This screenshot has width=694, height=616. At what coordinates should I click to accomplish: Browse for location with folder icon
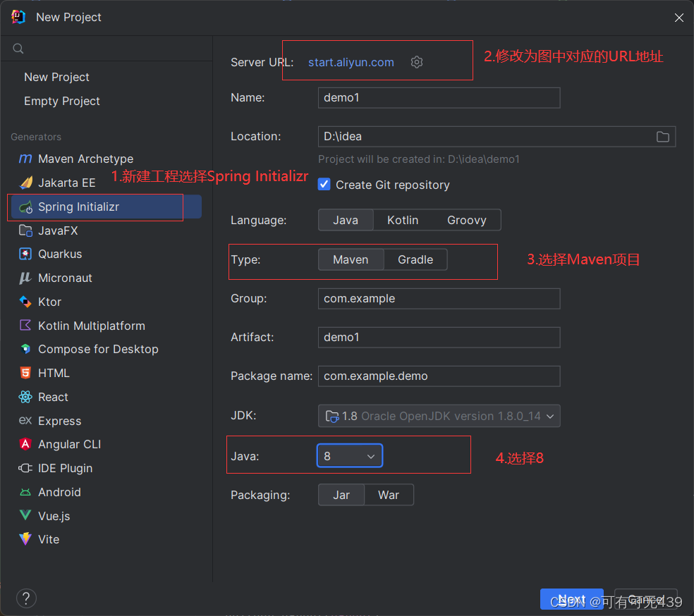point(662,137)
